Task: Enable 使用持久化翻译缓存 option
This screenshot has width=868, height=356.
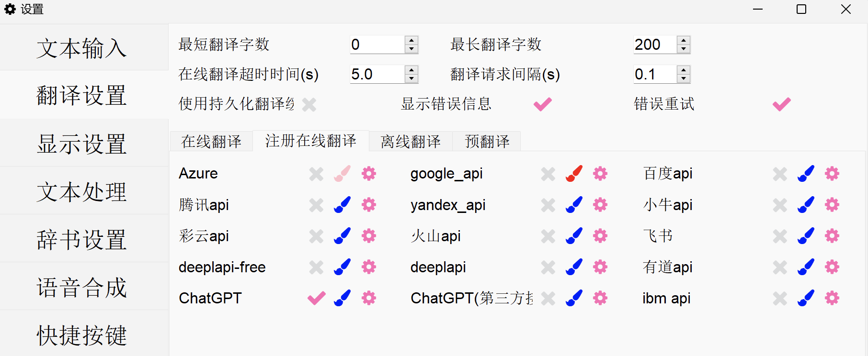Action: (x=309, y=104)
